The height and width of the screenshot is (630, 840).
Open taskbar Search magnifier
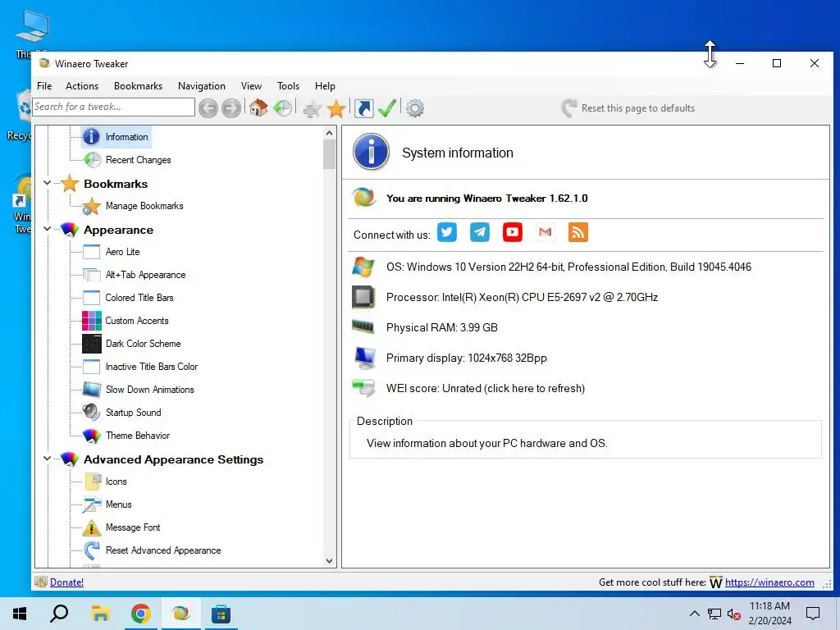(59, 614)
